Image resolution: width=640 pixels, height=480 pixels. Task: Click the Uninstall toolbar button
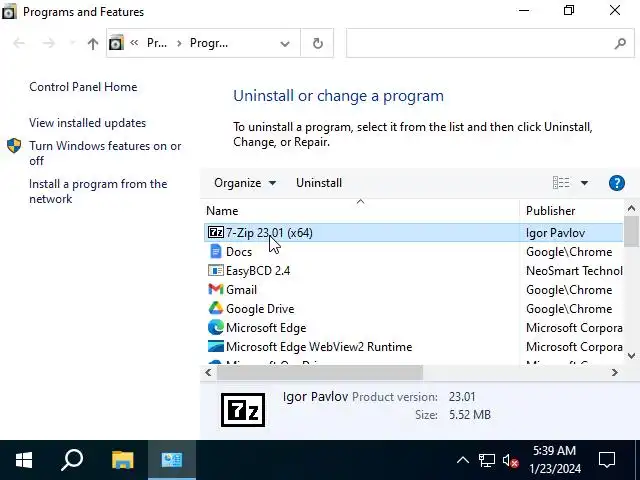pos(319,183)
